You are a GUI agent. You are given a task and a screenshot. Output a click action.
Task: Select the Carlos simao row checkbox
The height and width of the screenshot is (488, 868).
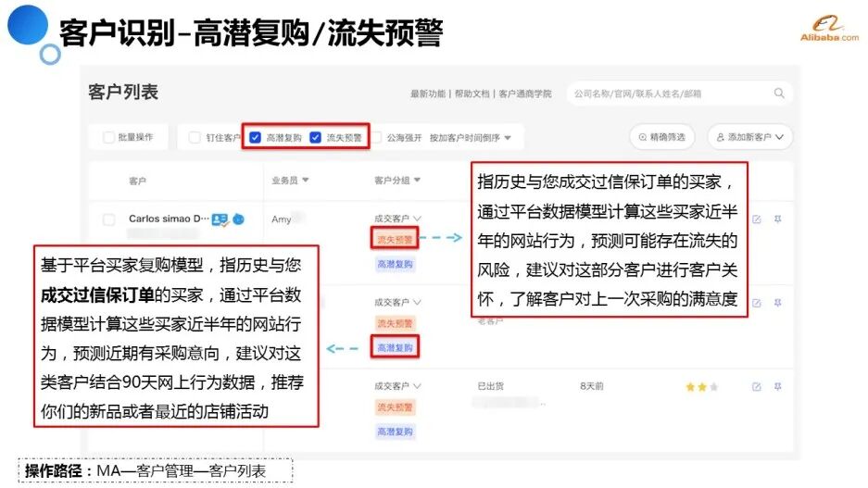tap(109, 219)
